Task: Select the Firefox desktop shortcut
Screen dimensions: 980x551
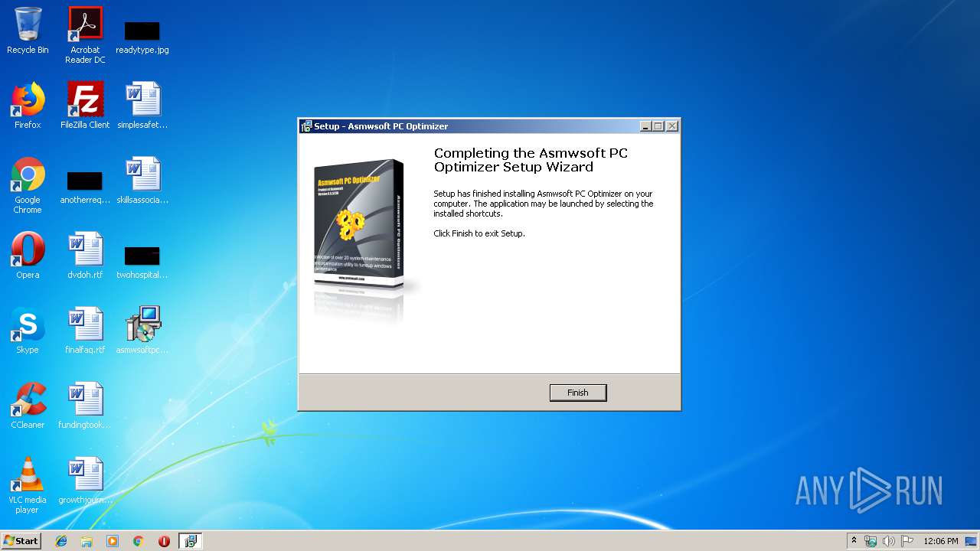Action: point(28,106)
